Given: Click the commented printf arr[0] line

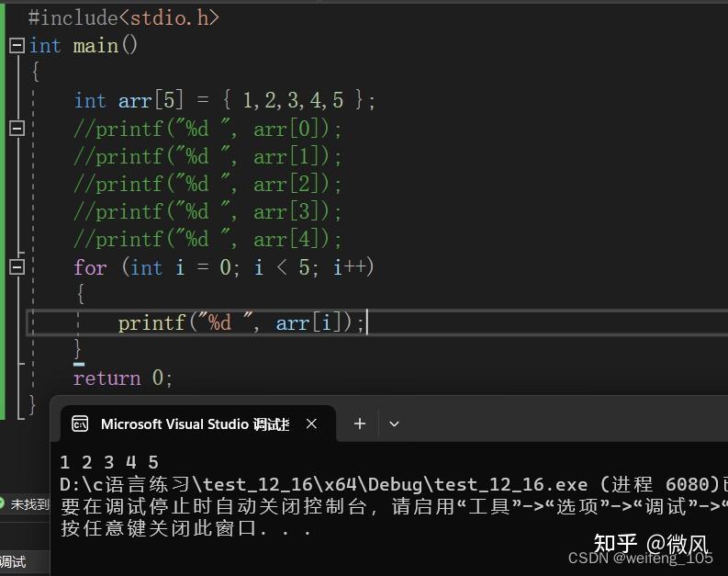Looking at the screenshot, I should [207, 129].
